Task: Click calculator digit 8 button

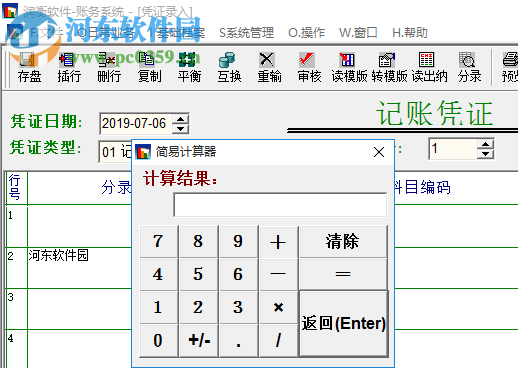Action: [198, 241]
